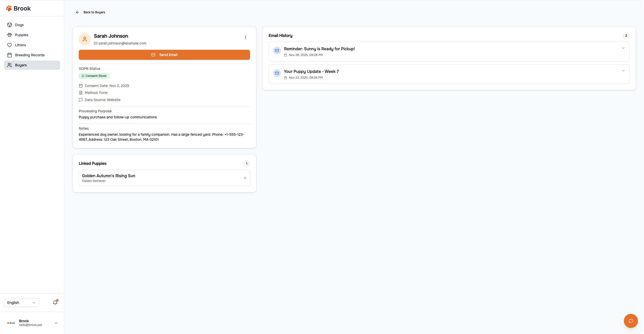
Task: Expand the Brook account menu chevron
Action: click(x=56, y=323)
